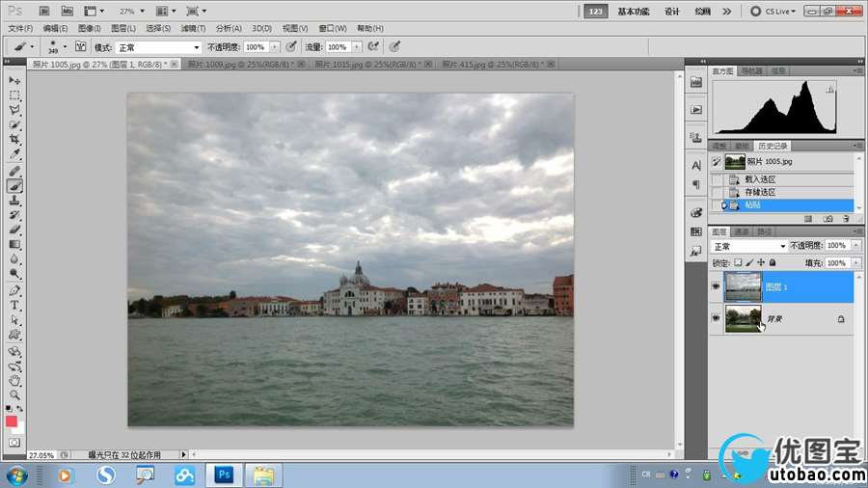Image resolution: width=868 pixels, height=488 pixels.
Task: Switch to 基本功能 workspace
Action: [634, 11]
